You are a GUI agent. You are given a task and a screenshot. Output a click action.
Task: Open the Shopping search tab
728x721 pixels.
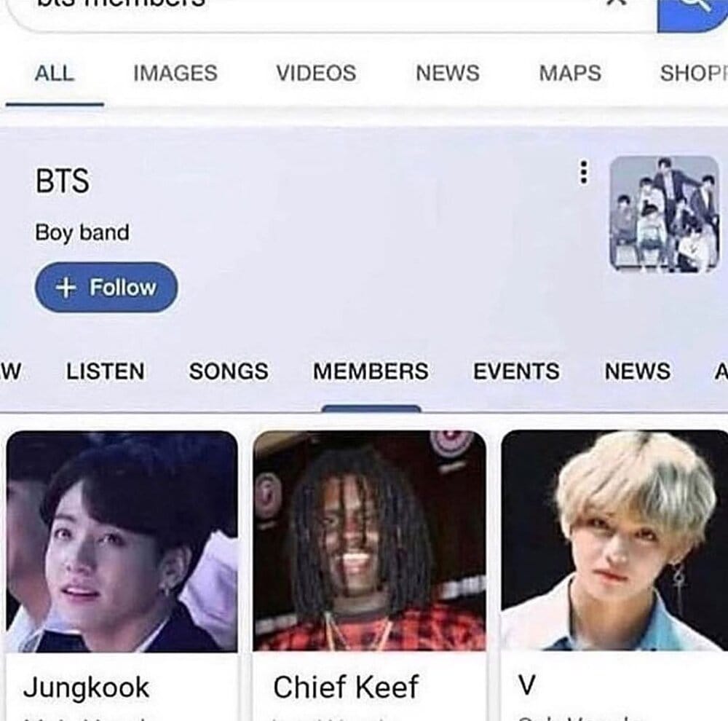point(694,74)
